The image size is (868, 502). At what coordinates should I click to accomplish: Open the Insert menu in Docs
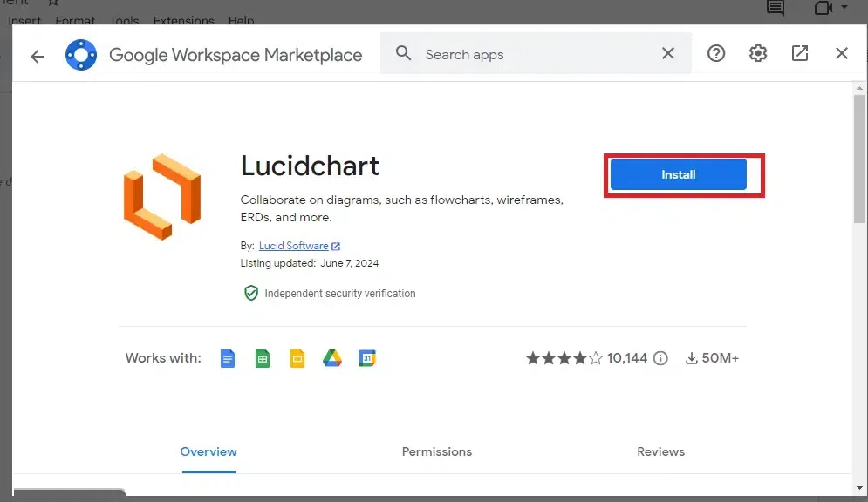[24, 20]
